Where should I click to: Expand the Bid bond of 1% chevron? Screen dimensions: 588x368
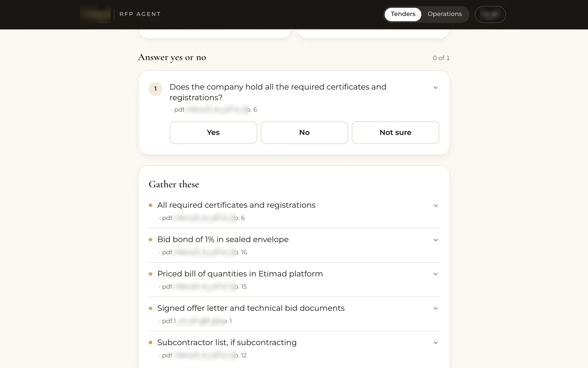435,240
